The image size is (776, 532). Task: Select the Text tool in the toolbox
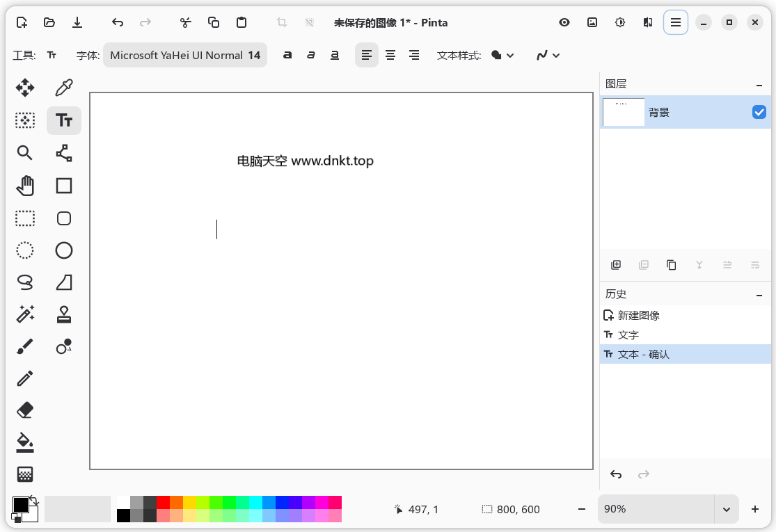[64, 120]
